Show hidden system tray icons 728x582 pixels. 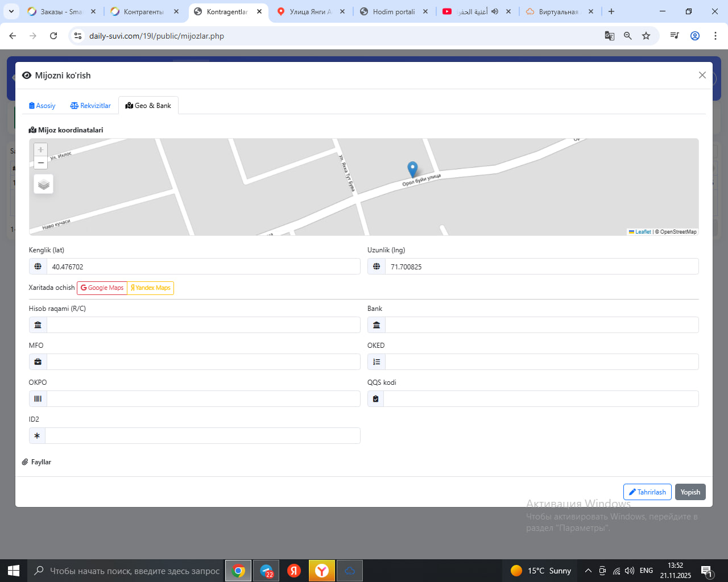click(x=588, y=571)
